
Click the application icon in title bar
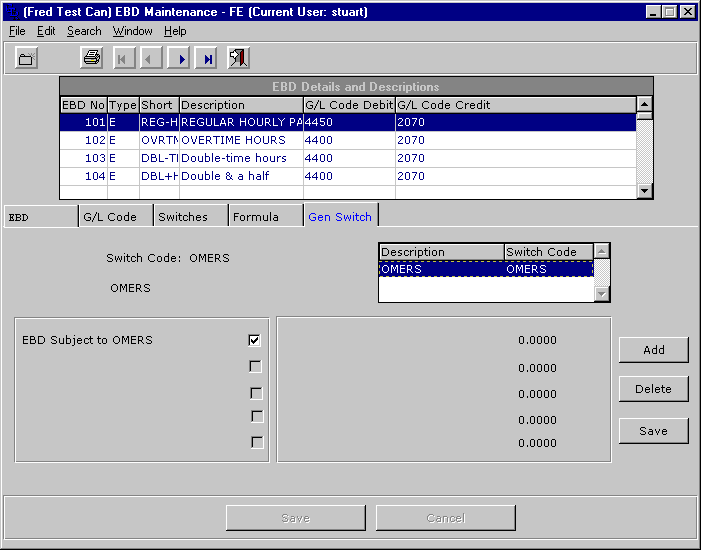[x=12, y=11]
